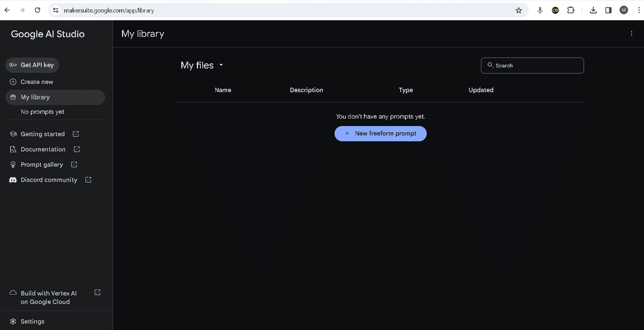Select My library in the sidebar
Screen dimensions: 644x330
pos(36,97)
